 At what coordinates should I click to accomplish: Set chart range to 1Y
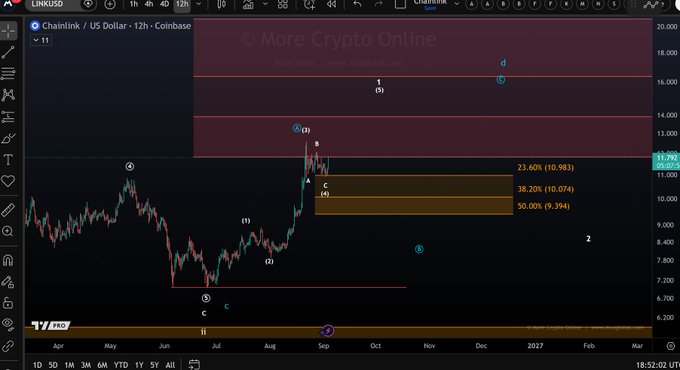(139, 365)
